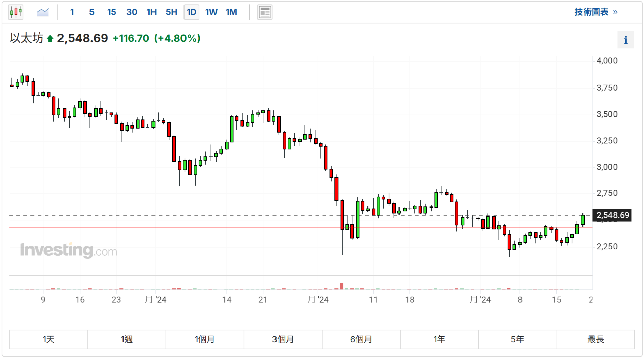Click the latest green candlestick
The width and height of the screenshot is (644, 359).
(583, 219)
